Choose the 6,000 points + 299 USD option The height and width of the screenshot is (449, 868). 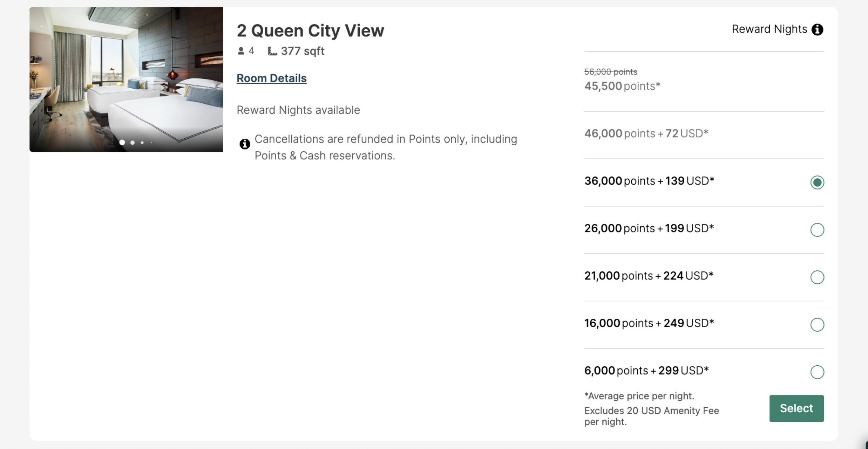pos(817,372)
